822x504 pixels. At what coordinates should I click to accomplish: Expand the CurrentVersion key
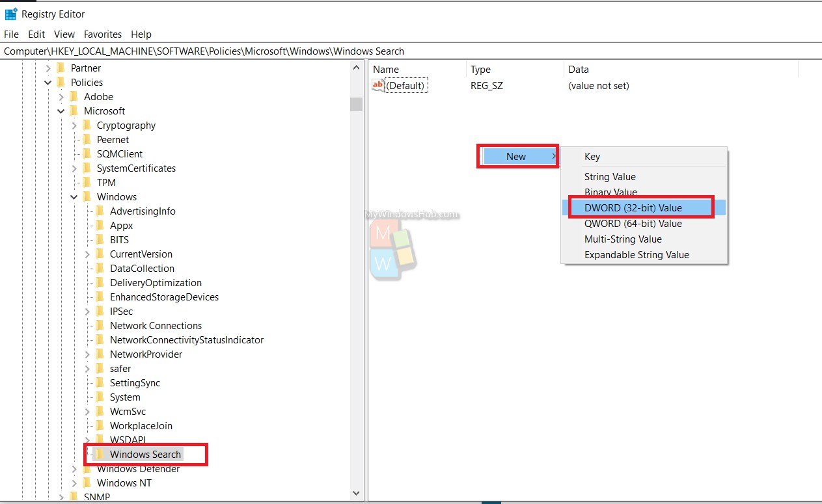tap(87, 254)
